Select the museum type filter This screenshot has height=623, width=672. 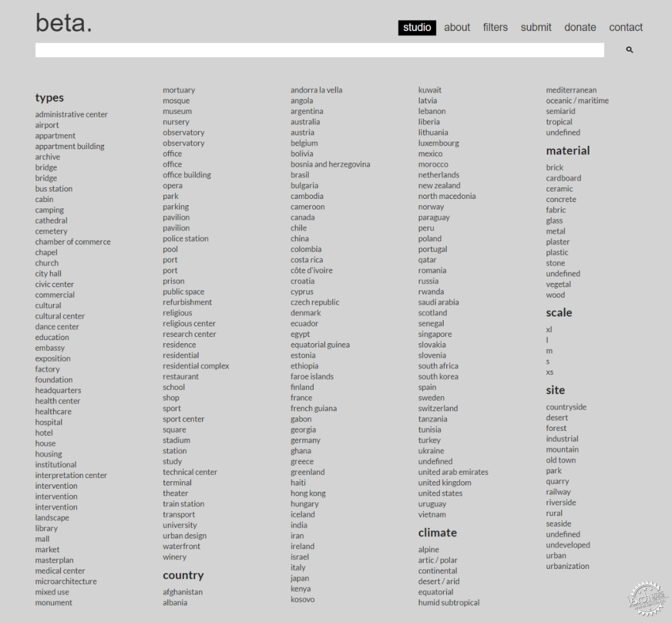[177, 111]
